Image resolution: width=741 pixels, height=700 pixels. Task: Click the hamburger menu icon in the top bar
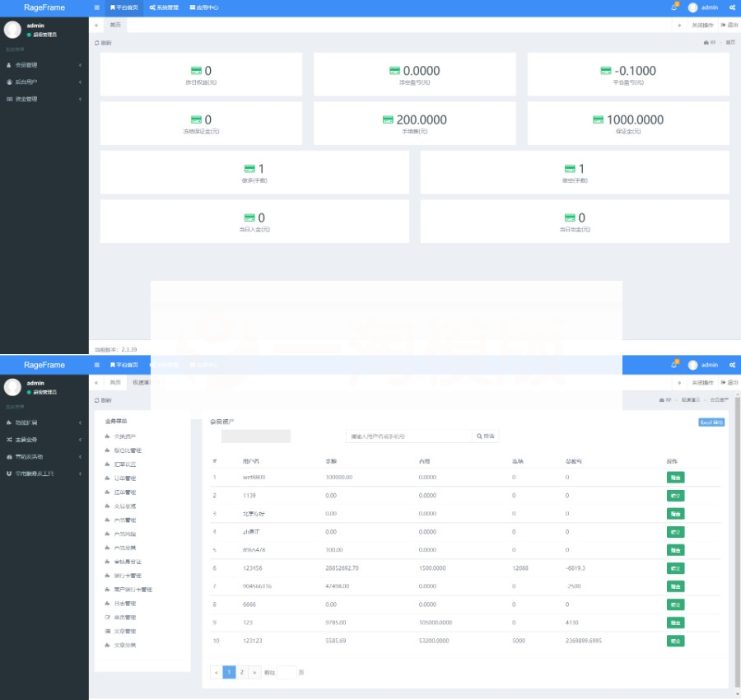click(97, 7)
